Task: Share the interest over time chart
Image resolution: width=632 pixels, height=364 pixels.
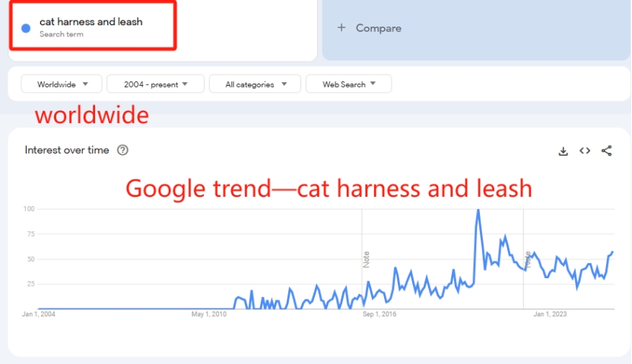Action: pyautogui.click(x=607, y=150)
